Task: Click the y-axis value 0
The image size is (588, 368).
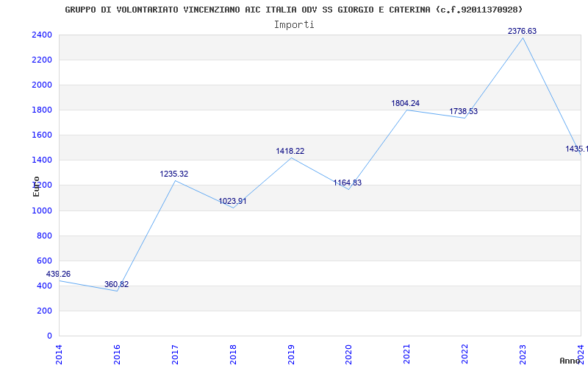Action: [49, 336]
